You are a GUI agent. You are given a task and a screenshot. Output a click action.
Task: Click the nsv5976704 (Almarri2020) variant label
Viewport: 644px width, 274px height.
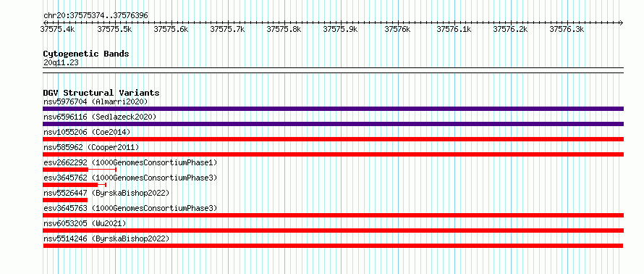[x=96, y=101]
